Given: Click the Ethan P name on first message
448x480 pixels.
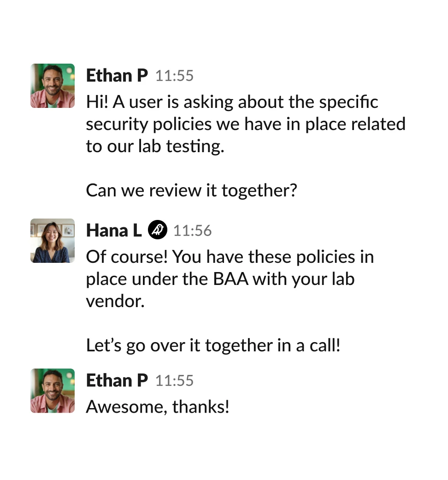Looking at the screenshot, I should [117, 75].
